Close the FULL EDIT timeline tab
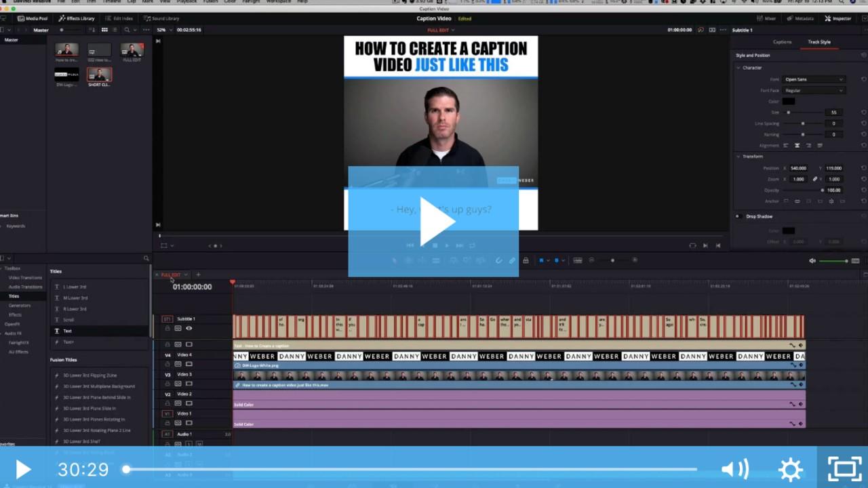868x488 pixels. pyautogui.click(x=157, y=274)
